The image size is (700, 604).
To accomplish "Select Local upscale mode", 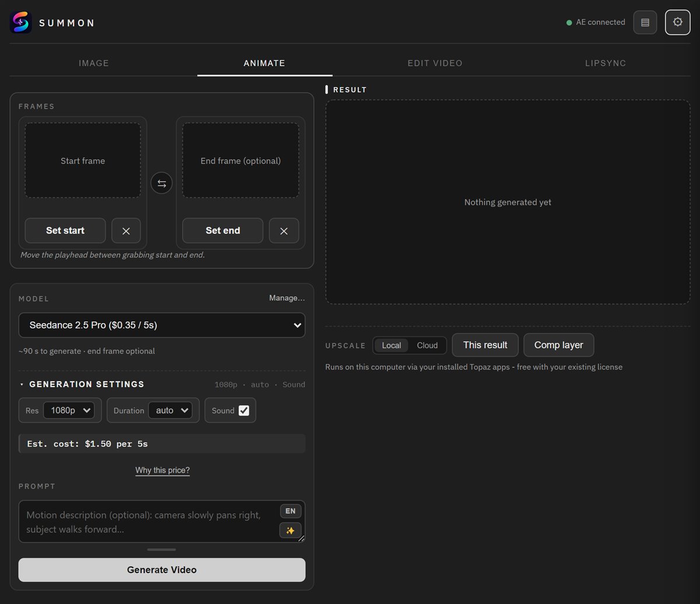I will 391,346.
